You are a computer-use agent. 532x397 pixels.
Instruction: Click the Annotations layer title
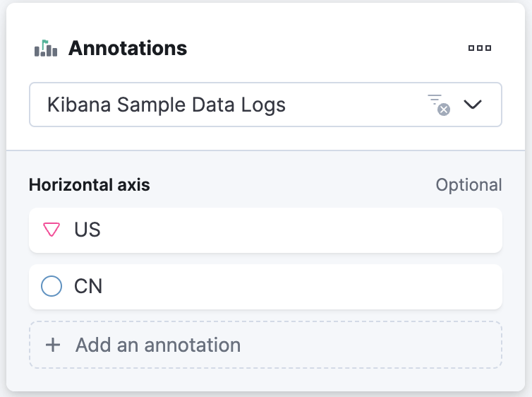[128, 48]
